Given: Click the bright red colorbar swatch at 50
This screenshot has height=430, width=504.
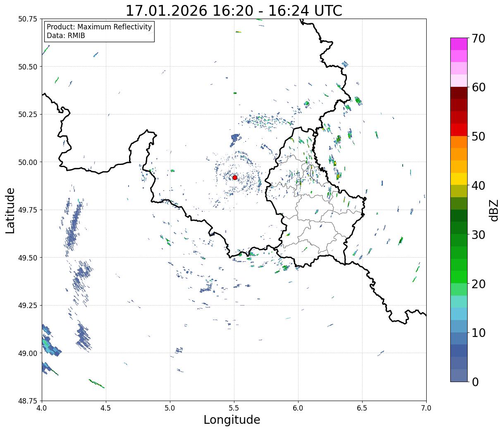Looking at the screenshot, I should [x=459, y=130].
